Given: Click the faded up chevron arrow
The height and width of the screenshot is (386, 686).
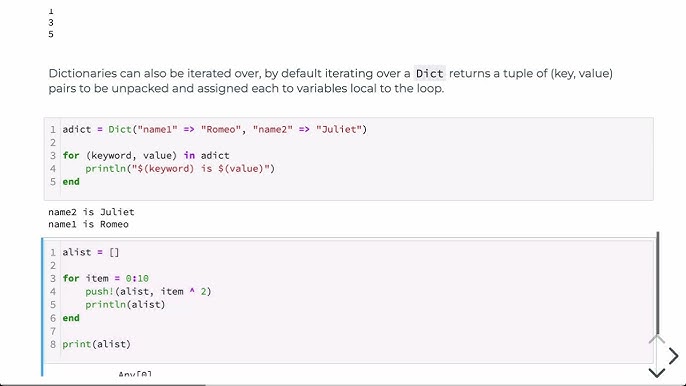Looking at the screenshot, I should [x=657, y=339].
